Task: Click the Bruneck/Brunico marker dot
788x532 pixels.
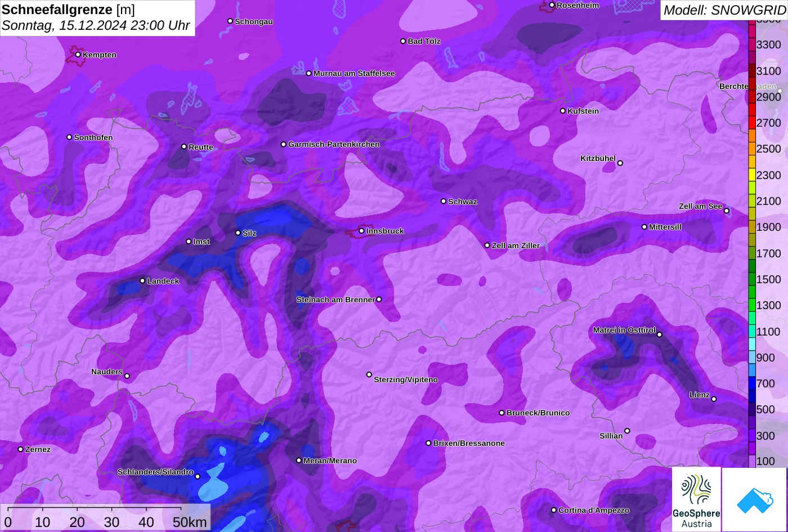Action: click(x=502, y=413)
